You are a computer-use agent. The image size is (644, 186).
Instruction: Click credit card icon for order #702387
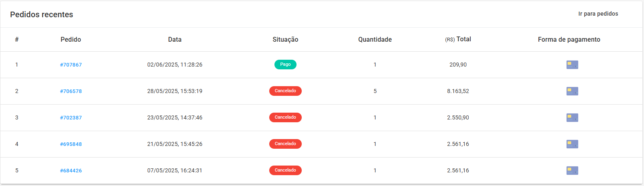pos(572,117)
